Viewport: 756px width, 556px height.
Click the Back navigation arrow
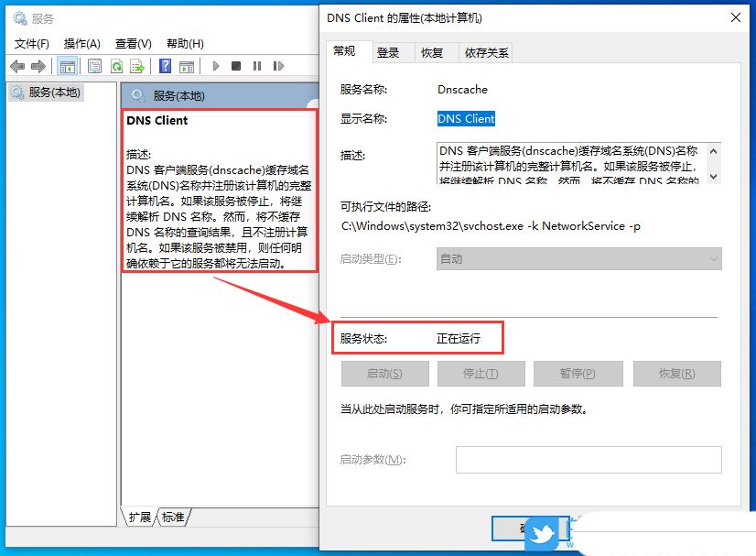(x=16, y=65)
